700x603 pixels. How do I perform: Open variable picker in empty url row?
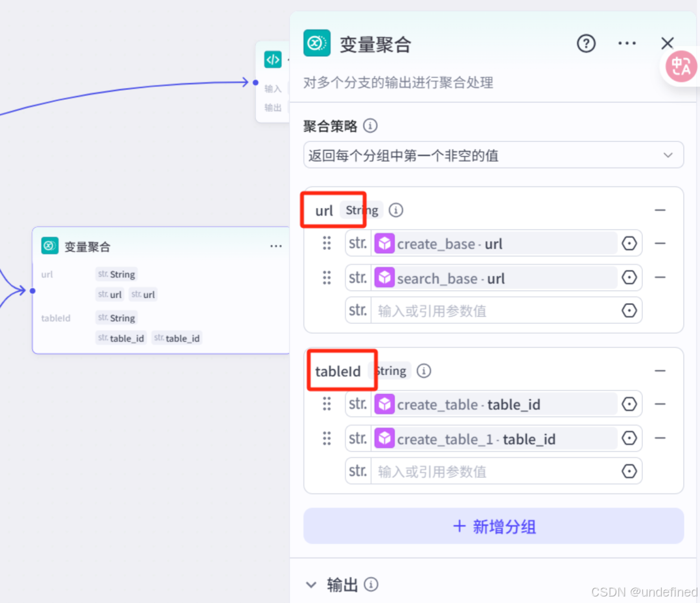[629, 310]
